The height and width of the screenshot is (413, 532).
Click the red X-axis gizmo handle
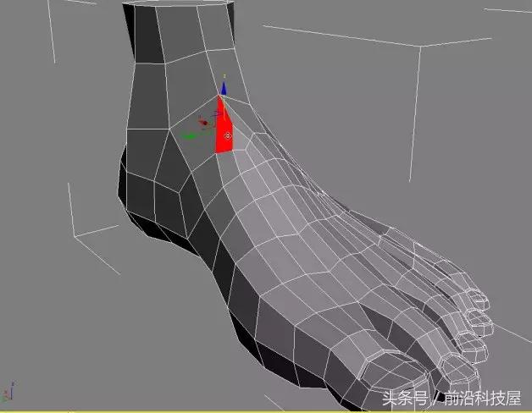(204, 123)
